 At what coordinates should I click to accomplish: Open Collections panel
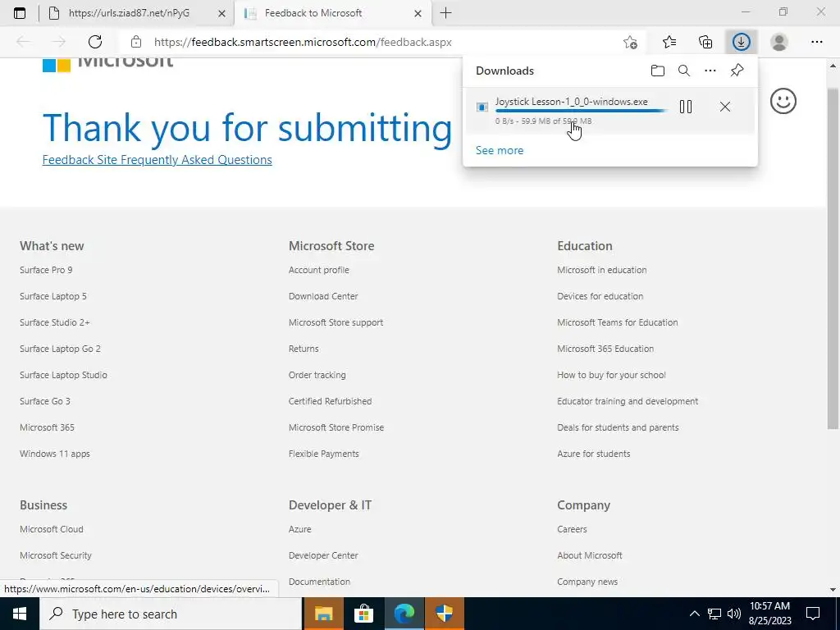point(705,42)
